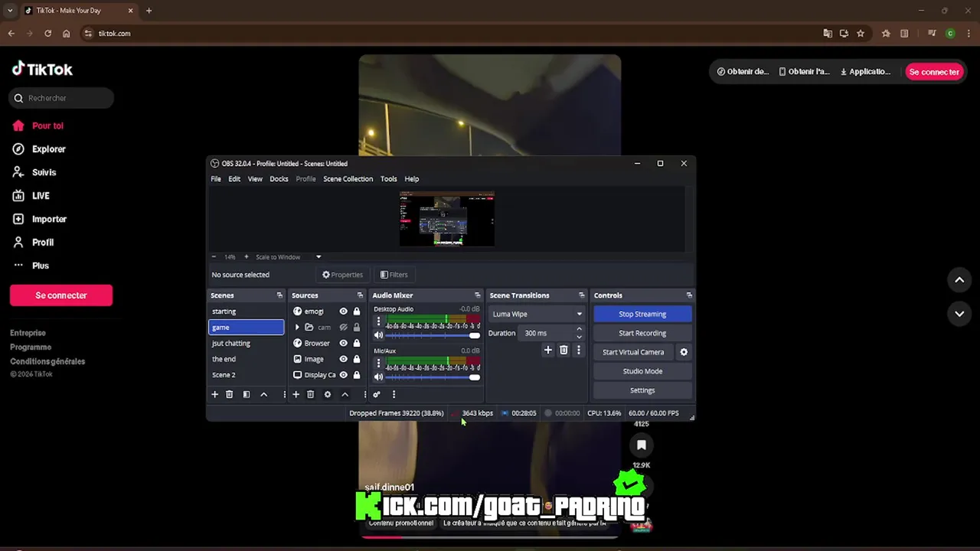Open advanced audio properties gears icon
Image resolution: width=980 pixels, height=551 pixels.
tap(377, 394)
